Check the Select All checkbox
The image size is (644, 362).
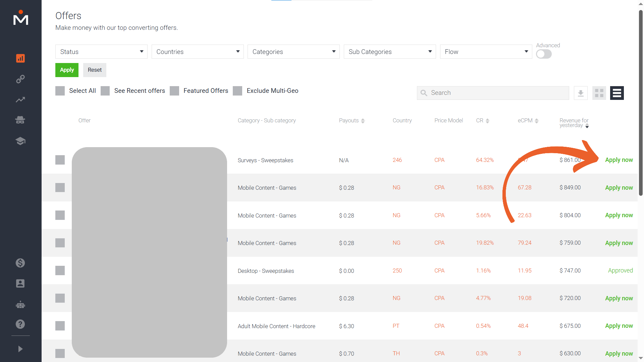[60, 91]
